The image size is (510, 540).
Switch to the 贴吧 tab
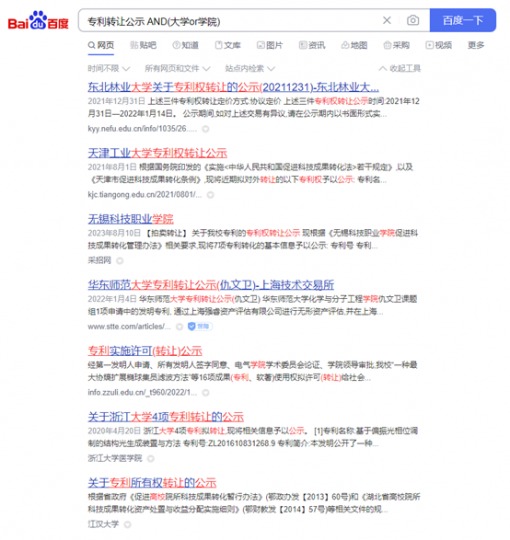click(143, 45)
